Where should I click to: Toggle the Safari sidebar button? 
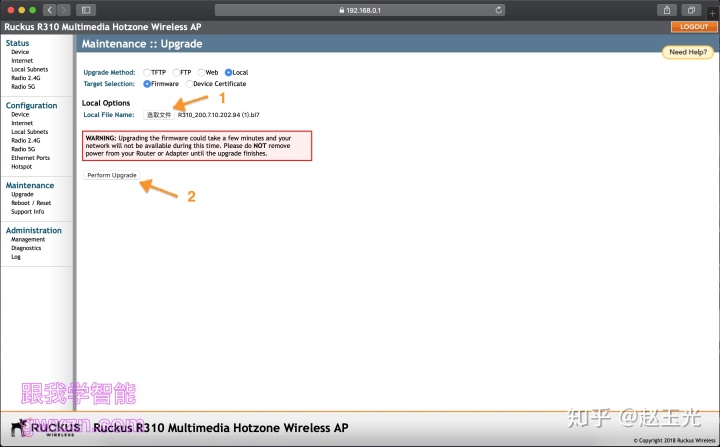tap(86, 10)
